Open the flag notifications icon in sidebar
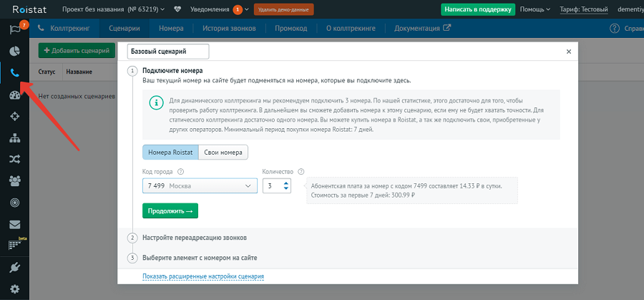The height and width of the screenshot is (300, 644). click(15, 29)
